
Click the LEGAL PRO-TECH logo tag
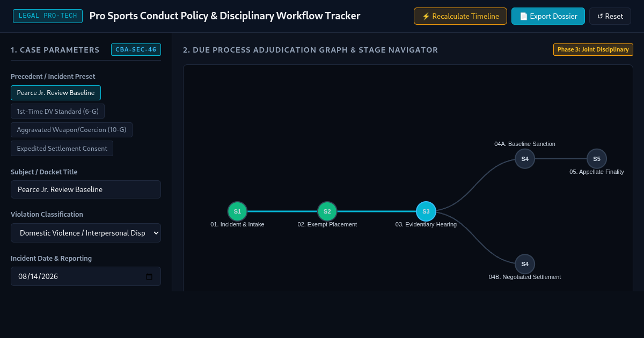[x=48, y=16]
